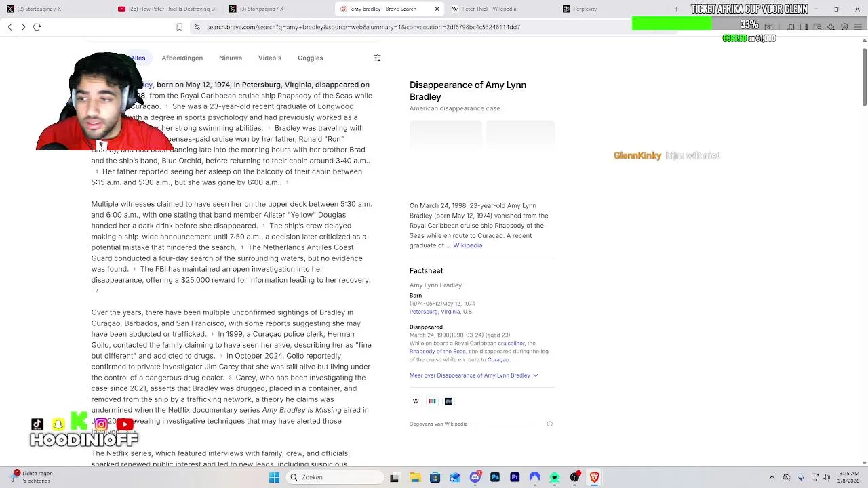Screen dimensions: 868x488
Task: Click Disappearance of Amy Lynn Bradley heading
Action: point(468,91)
